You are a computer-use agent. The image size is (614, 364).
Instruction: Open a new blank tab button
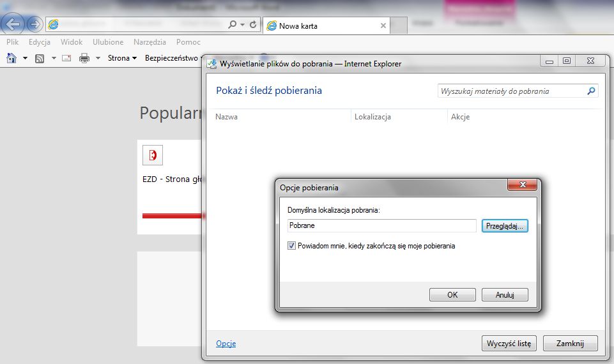click(399, 26)
